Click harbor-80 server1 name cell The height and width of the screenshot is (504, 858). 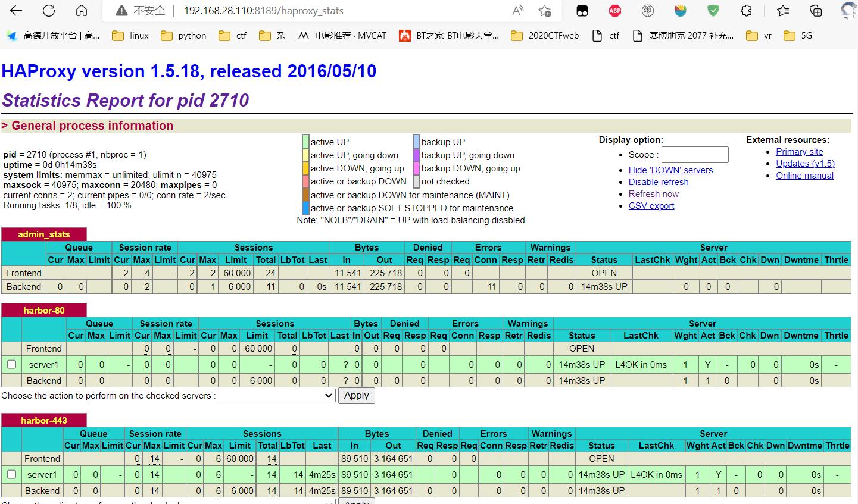click(x=44, y=365)
